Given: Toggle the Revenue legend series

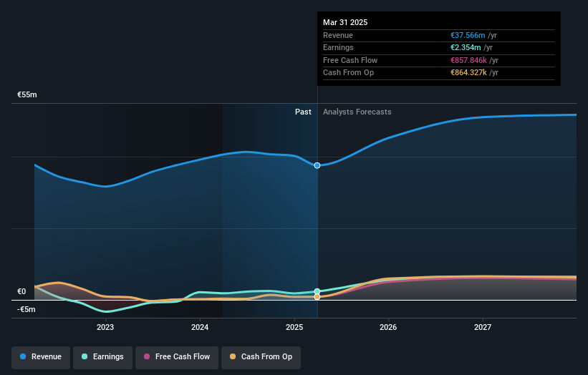Looking at the screenshot, I should [x=41, y=357].
